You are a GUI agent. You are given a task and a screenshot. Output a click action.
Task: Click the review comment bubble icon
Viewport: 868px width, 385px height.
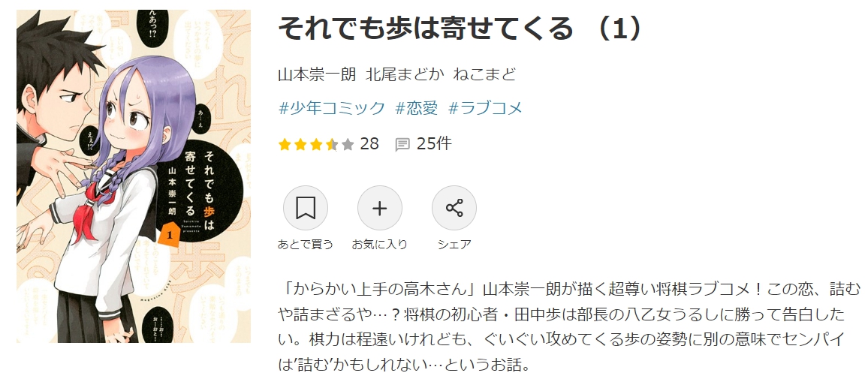[402, 144]
